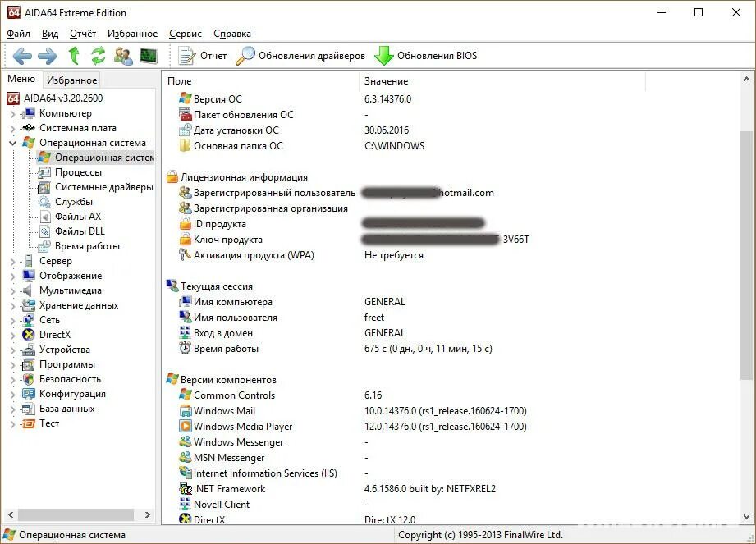Viewport: 756px width, 544px height.
Task: Go forward with the right arrow icon
Action: pyautogui.click(x=48, y=56)
